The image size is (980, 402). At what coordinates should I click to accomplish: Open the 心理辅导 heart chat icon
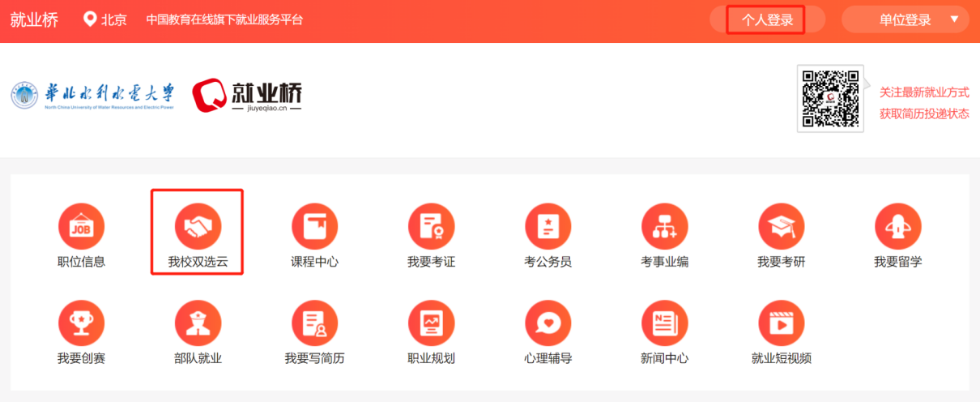[x=548, y=323]
